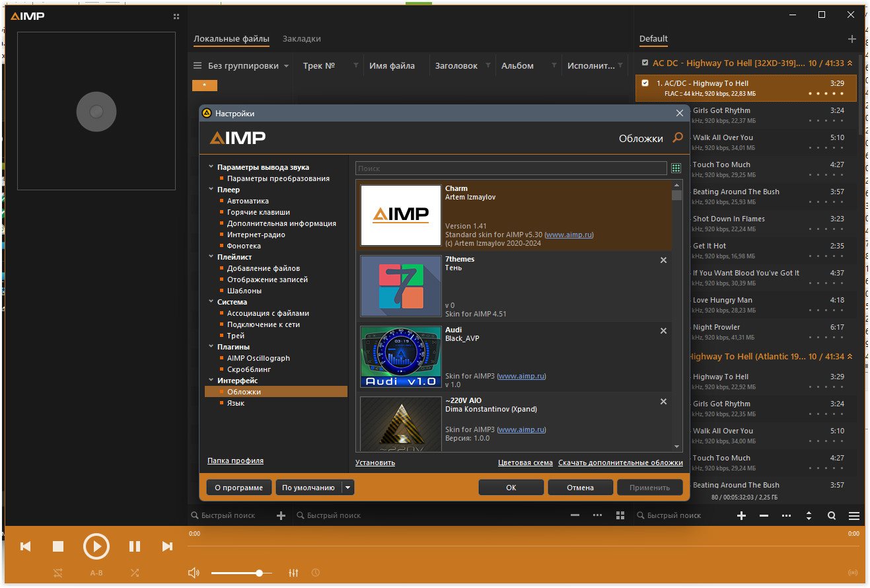
Task: Remove the 7themes skin with its X
Action: (x=663, y=260)
